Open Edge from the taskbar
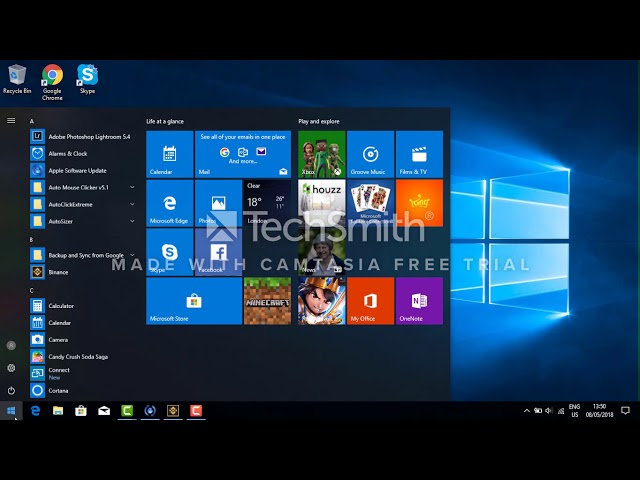 point(36,411)
